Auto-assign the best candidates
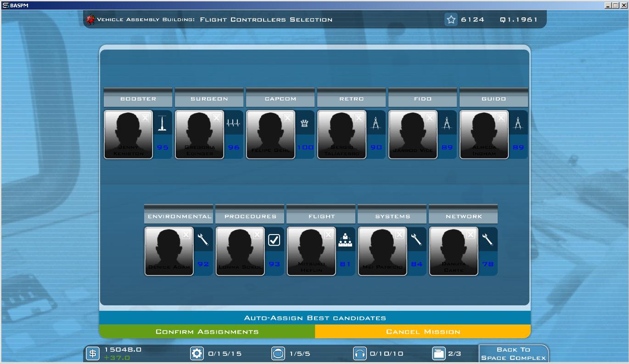The height and width of the screenshot is (364, 629). tap(315, 318)
